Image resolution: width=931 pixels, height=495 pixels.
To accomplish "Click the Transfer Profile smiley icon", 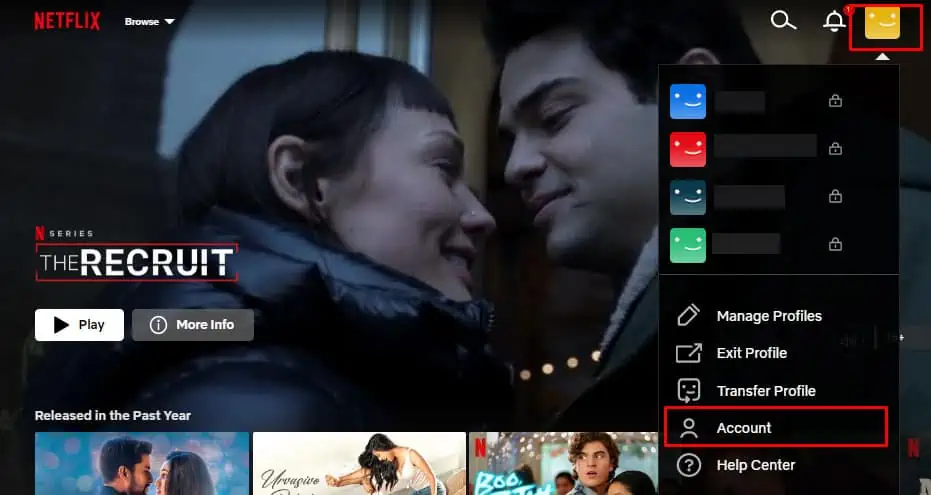I will tap(689, 391).
